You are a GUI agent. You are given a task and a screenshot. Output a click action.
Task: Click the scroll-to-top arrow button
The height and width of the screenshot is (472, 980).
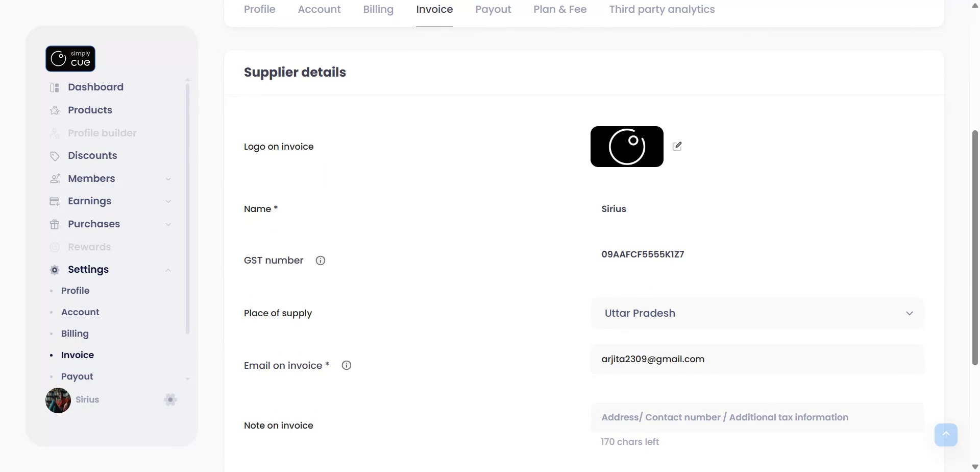(946, 435)
